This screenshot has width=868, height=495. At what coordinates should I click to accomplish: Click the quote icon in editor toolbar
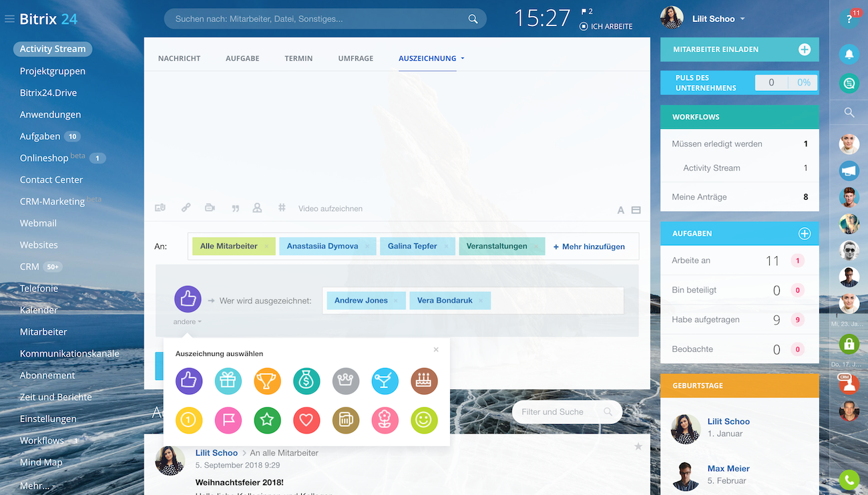[x=235, y=208]
